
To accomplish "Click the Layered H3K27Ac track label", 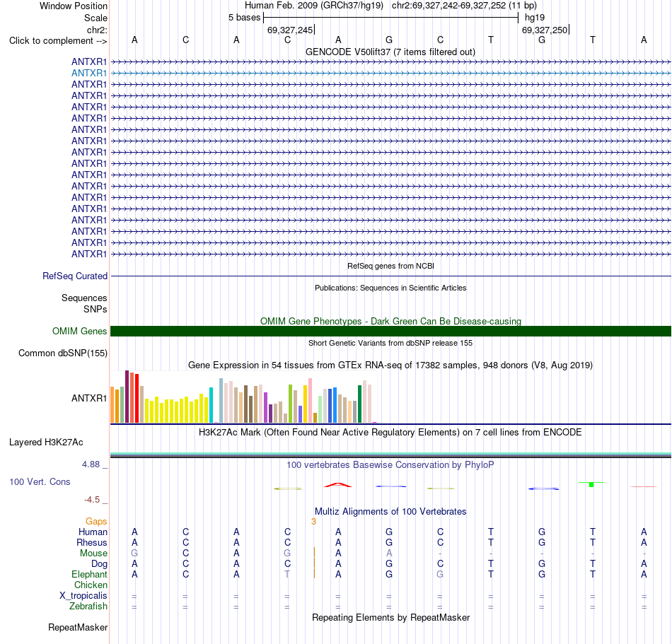I will (x=46, y=443).
